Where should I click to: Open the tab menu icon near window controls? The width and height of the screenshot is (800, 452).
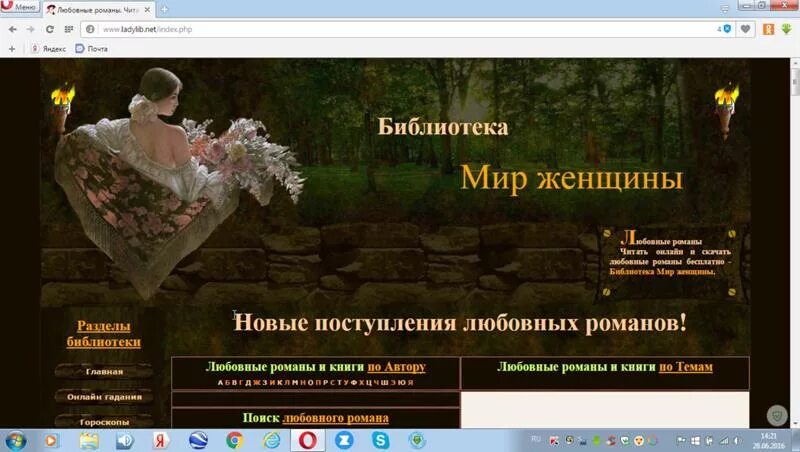pyautogui.click(x=724, y=9)
